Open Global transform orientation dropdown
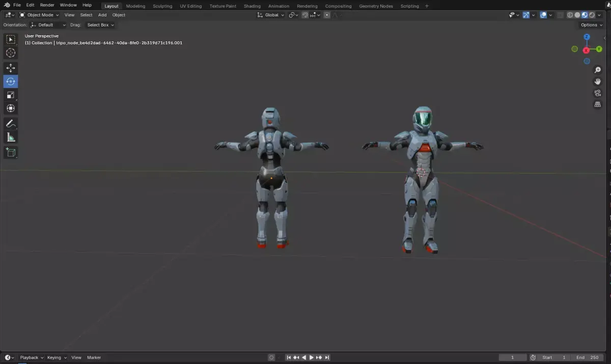The image size is (611, 364). pyautogui.click(x=271, y=15)
